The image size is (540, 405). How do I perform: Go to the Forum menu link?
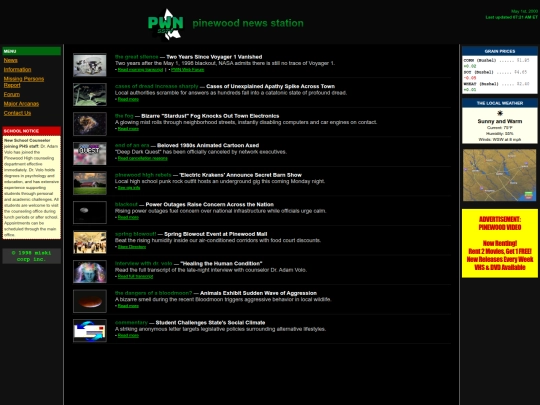click(x=12, y=94)
